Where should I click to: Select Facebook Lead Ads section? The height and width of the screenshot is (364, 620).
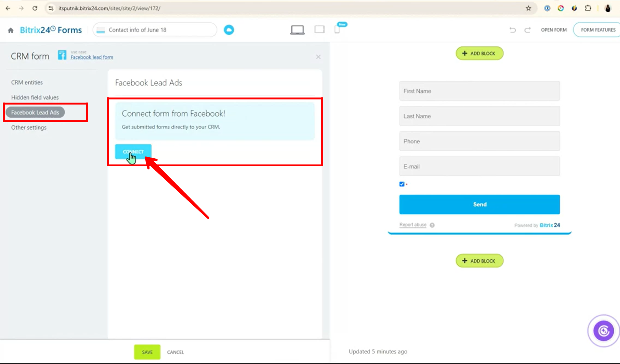pyautogui.click(x=35, y=112)
